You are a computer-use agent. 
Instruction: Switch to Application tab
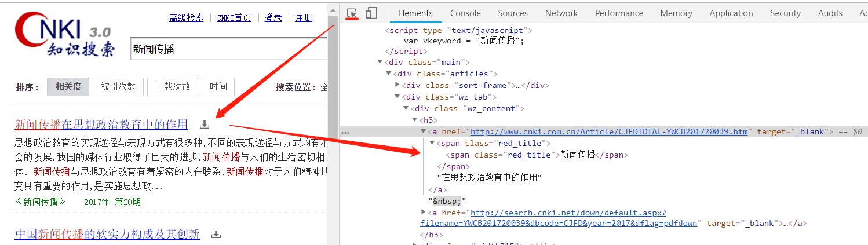click(731, 13)
